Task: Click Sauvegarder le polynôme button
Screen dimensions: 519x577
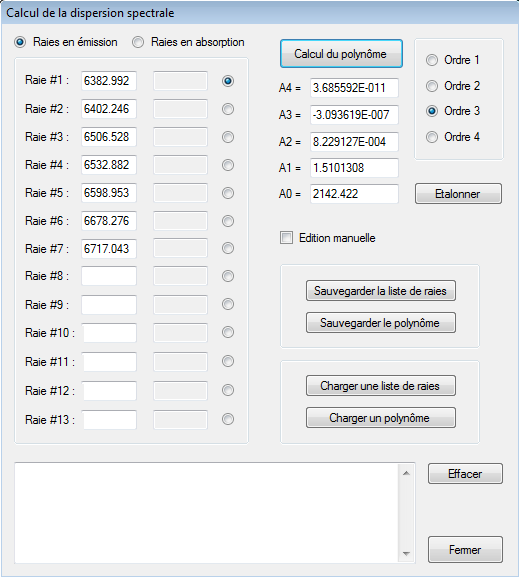Action: click(x=381, y=323)
